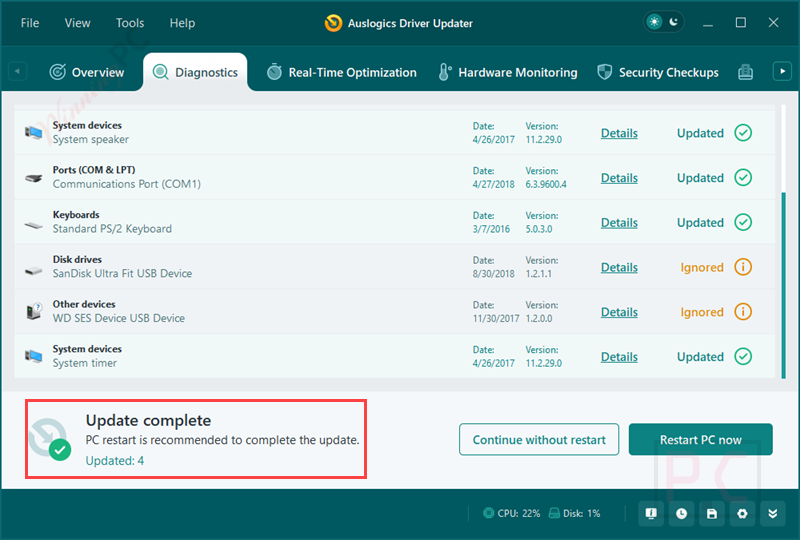The height and width of the screenshot is (540, 800).
Task: Click the Disk usage indicator
Action: [574, 513]
